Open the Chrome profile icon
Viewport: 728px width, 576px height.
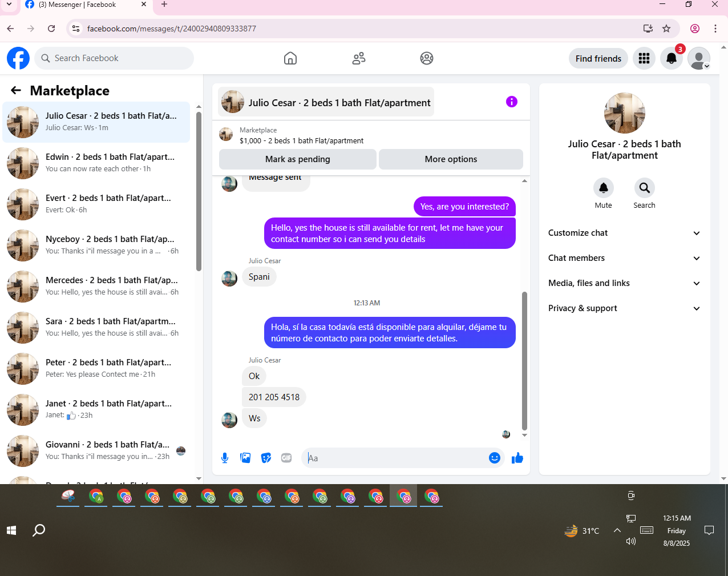click(695, 29)
